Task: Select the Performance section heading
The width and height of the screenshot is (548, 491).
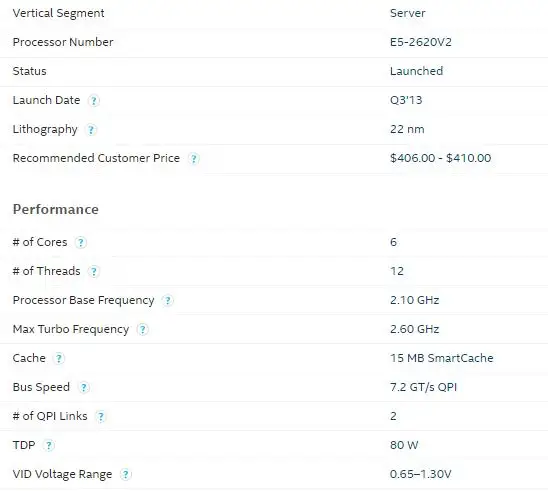Action: (56, 209)
